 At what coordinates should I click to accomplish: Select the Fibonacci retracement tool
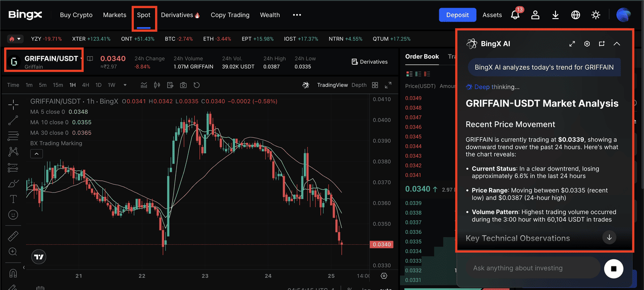click(x=14, y=135)
